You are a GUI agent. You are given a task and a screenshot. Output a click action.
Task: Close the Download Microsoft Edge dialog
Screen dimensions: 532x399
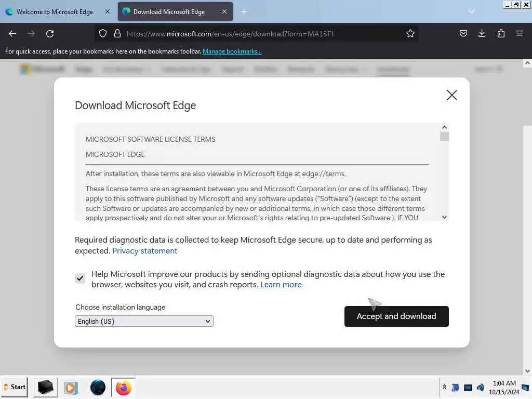(451, 95)
